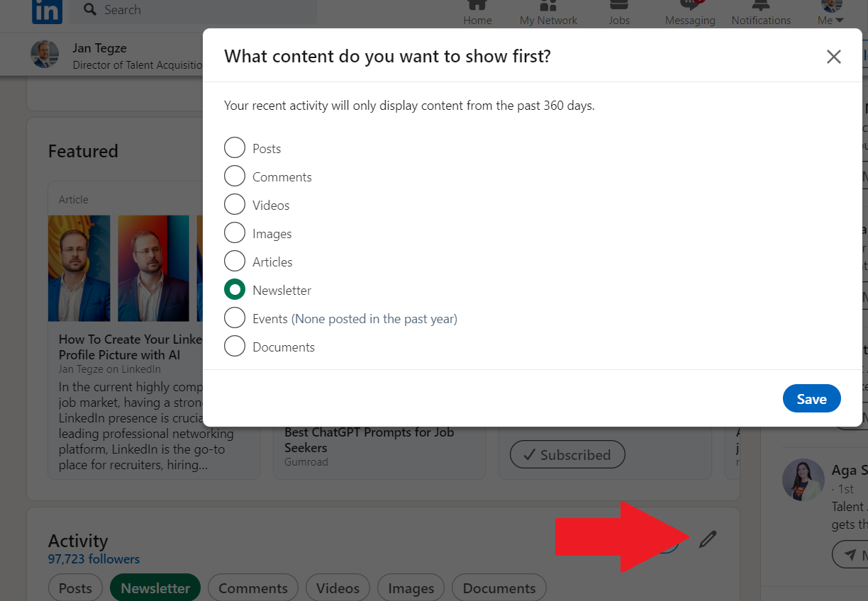This screenshot has width=868, height=601.
Task: Select Articles as first content
Action: pyautogui.click(x=235, y=261)
